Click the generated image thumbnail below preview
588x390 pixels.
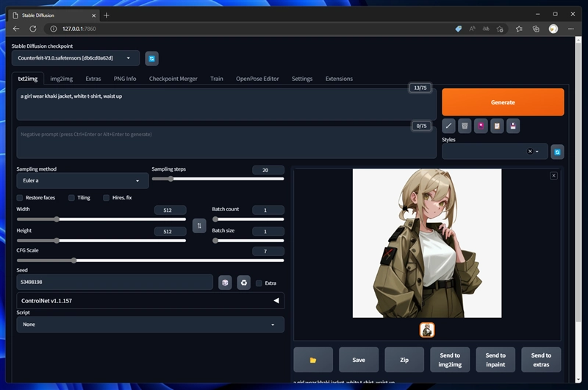(x=427, y=330)
